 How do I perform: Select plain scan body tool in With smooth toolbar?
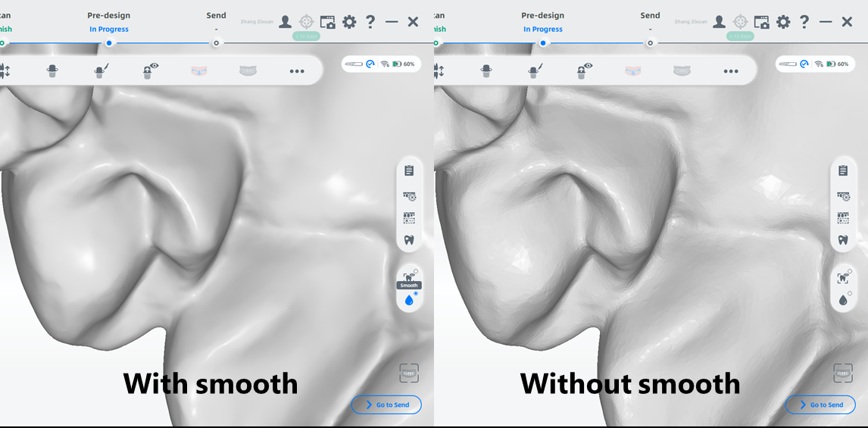pos(52,70)
